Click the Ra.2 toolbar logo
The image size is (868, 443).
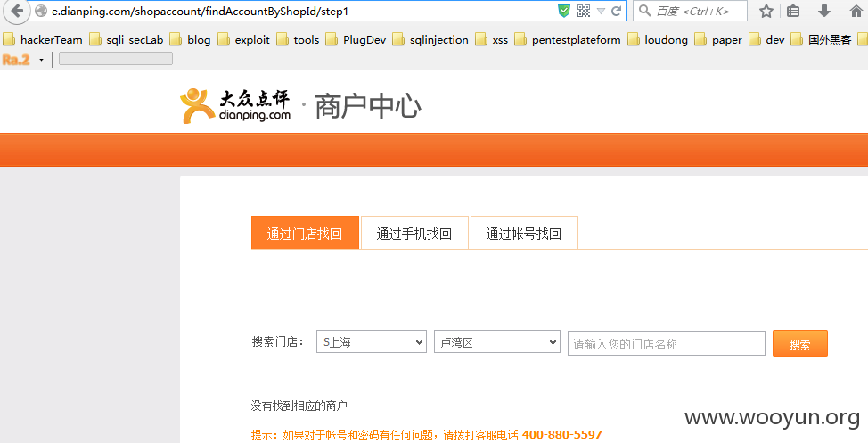click(x=16, y=60)
